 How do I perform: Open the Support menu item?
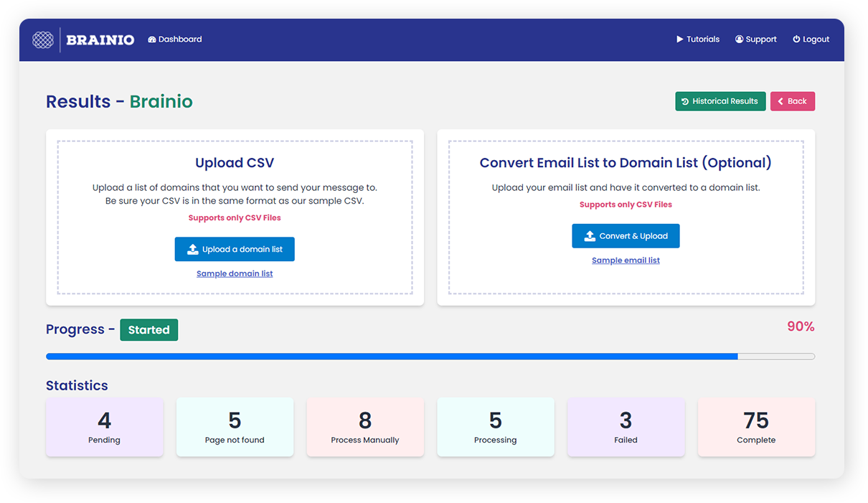[x=756, y=39]
